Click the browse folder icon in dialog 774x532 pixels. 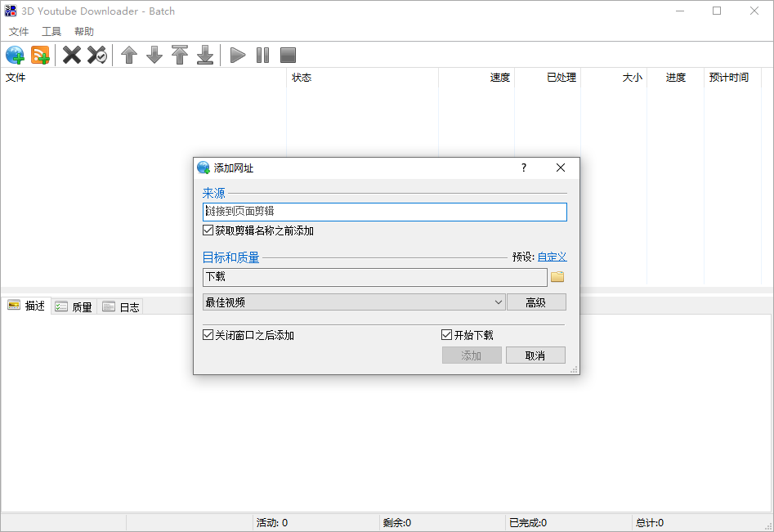(x=557, y=277)
